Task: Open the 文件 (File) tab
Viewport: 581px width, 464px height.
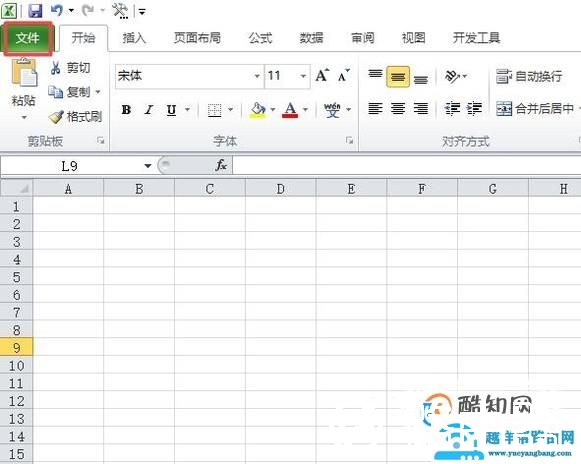Action: [28, 38]
